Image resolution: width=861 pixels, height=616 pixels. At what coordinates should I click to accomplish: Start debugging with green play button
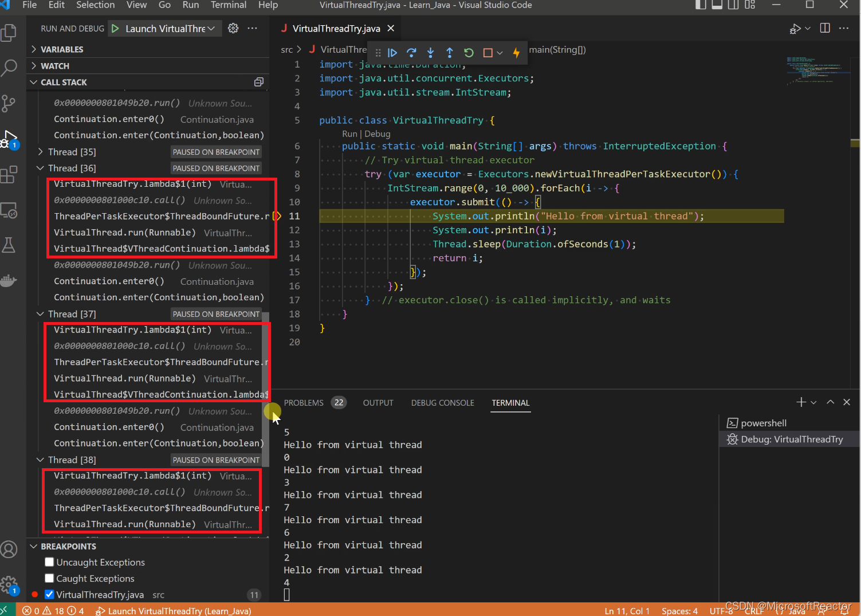point(115,29)
